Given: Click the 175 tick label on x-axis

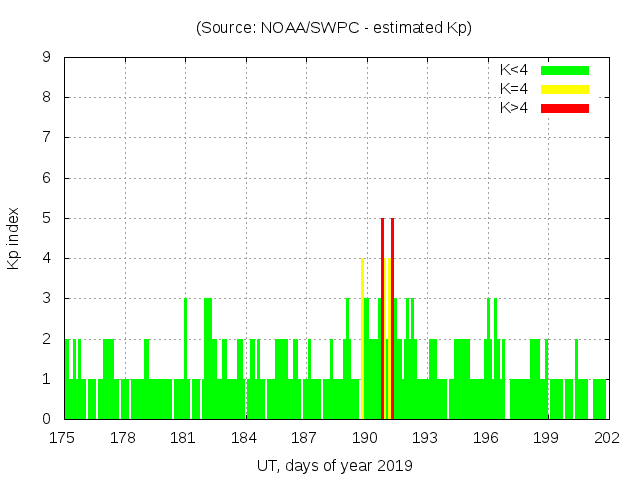Looking at the screenshot, I should pyautogui.click(x=63, y=437).
